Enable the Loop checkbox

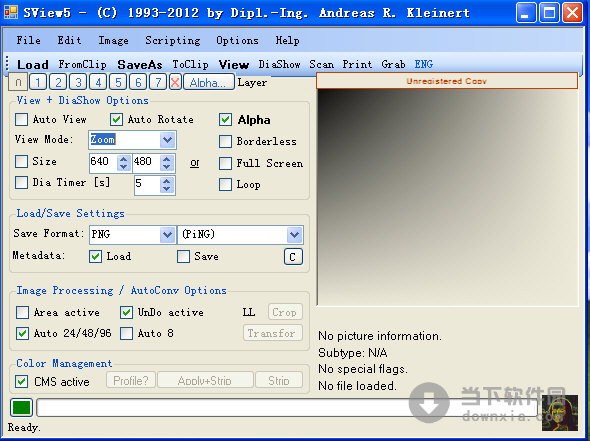(225, 184)
